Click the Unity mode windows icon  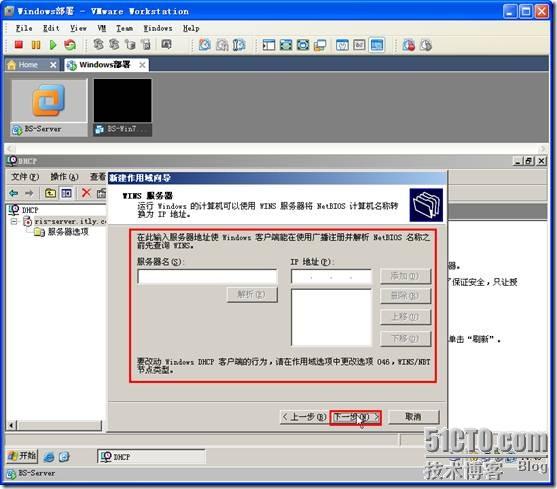click(320, 45)
